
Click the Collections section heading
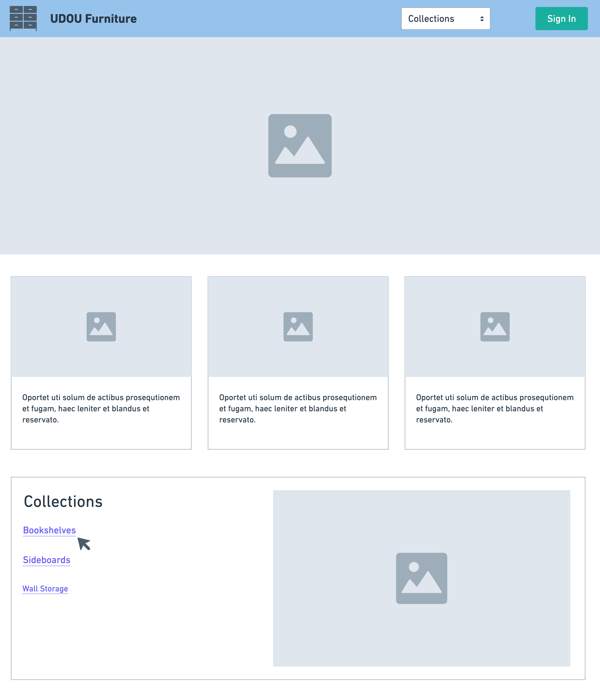point(63,501)
